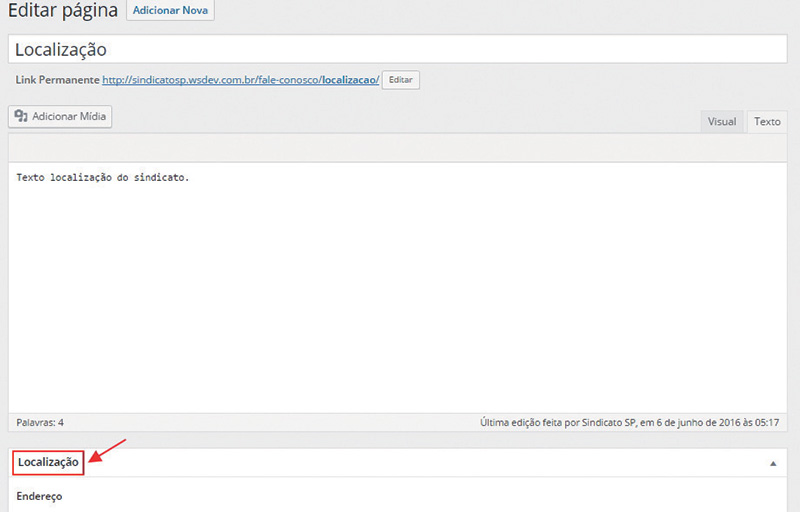
Task: Click the bold localizacao slug in permalink
Action: (x=347, y=80)
